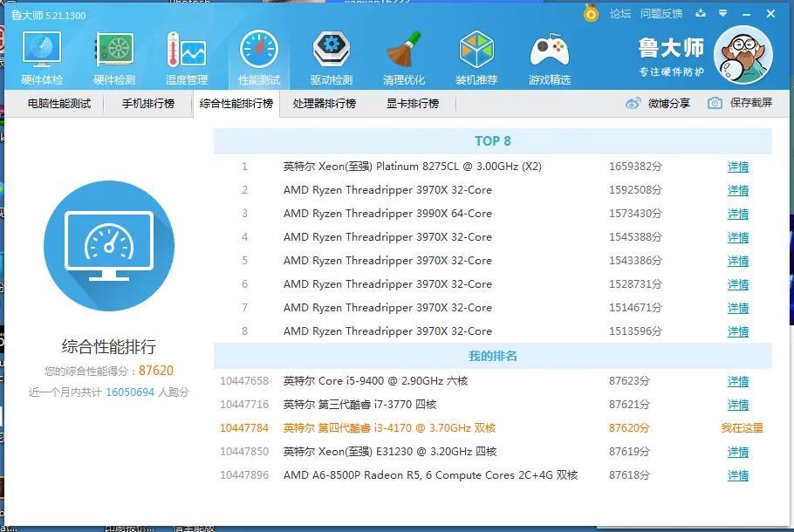
Task: Click the 87618分 score
Action: point(629,475)
